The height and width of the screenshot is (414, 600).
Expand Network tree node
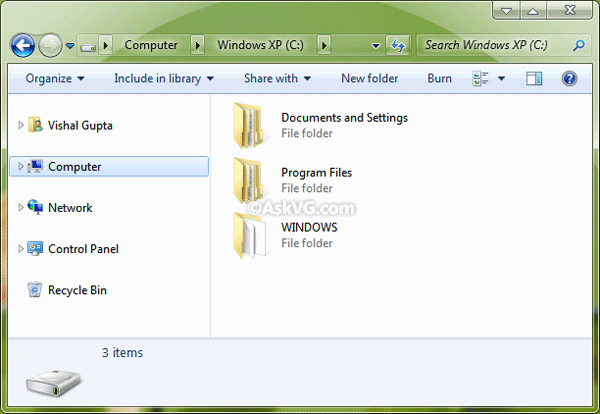21,207
